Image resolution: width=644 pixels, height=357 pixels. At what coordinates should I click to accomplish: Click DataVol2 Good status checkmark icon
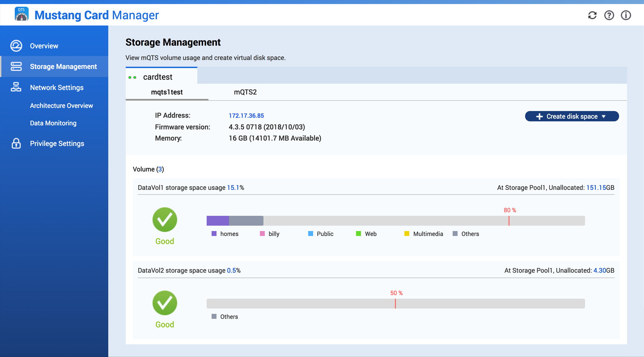coord(165,303)
